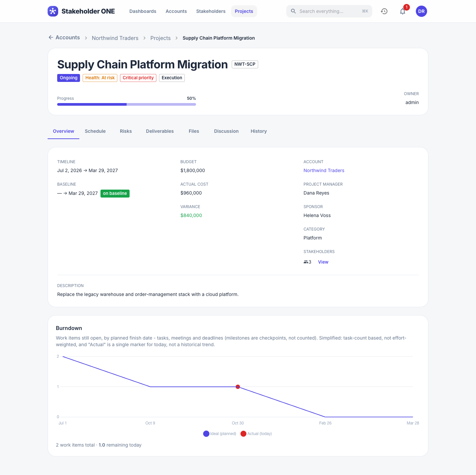476x475 pixels.
Task: Switch to the Risks tab
Action: coord(126,131)
